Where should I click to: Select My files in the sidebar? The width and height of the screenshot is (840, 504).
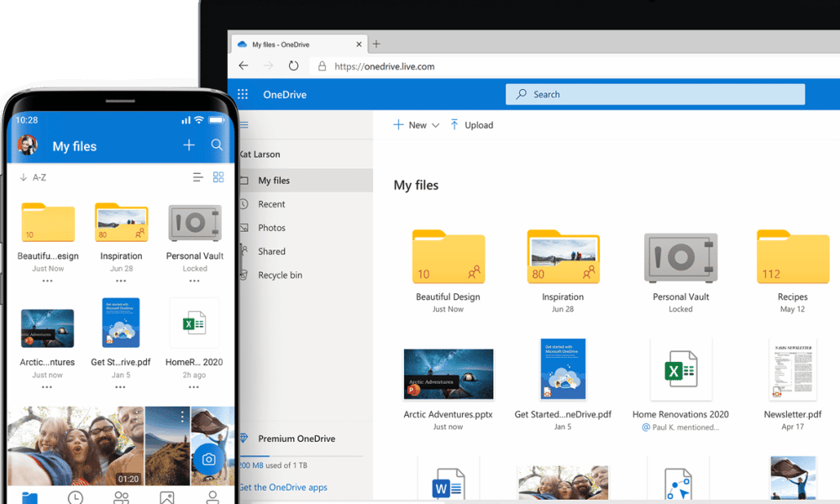tap(306, 181)
